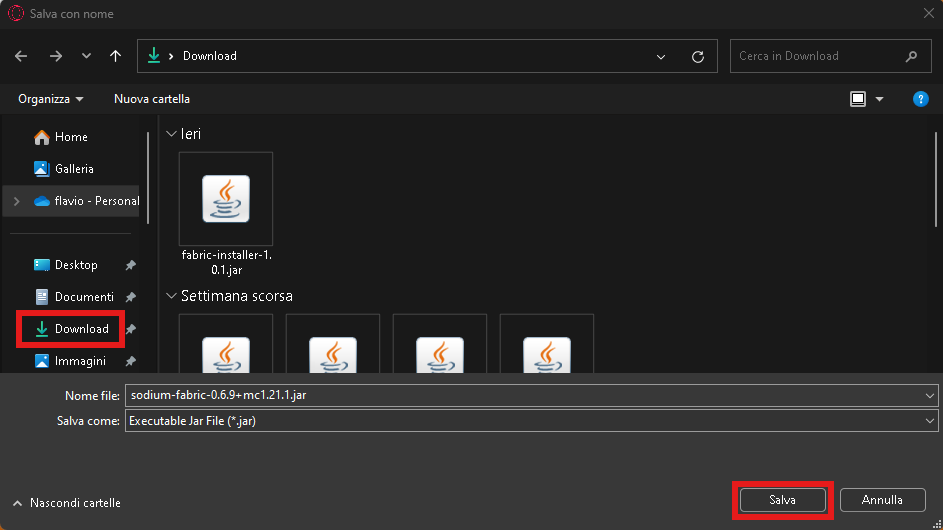
Task: Select first jar file under Settimana scorsa
Action: tap(226, 344)
